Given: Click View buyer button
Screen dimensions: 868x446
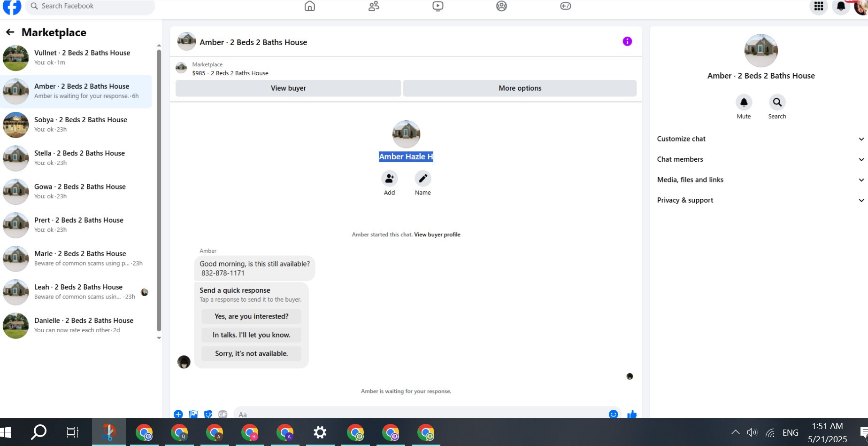Looking at the screenshot, I should 288,88.
